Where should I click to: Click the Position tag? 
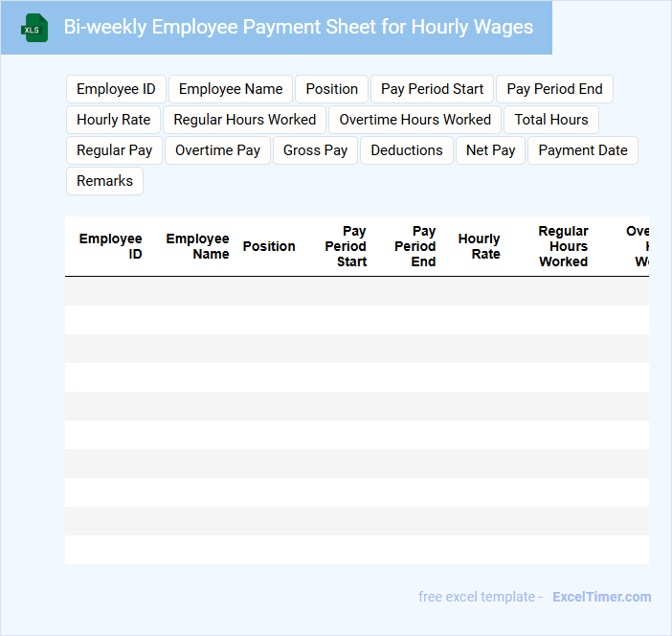(x=332, y=89)
